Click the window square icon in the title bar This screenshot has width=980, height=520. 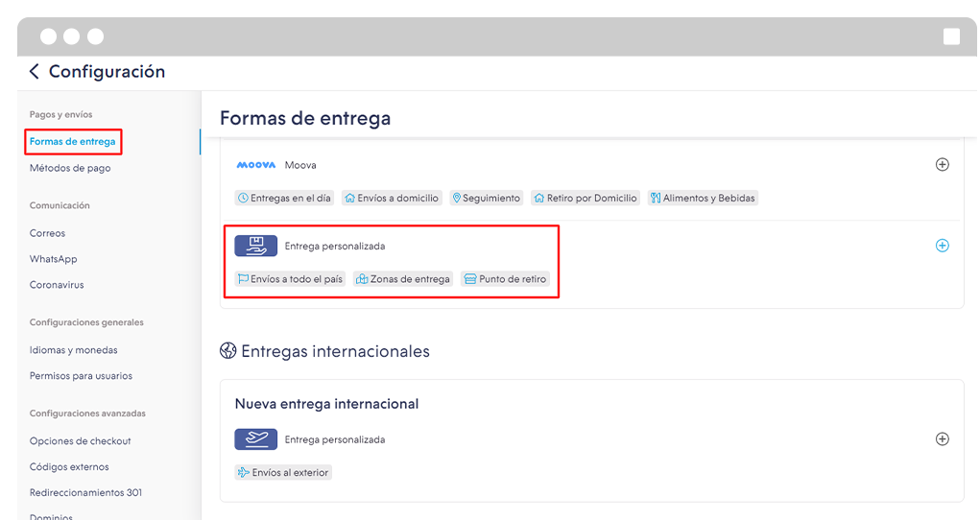click(951, 36)
